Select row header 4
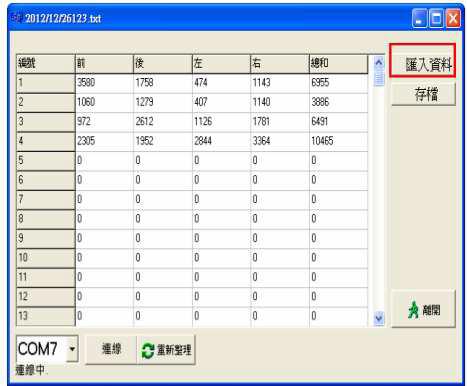 pos(46,142)
